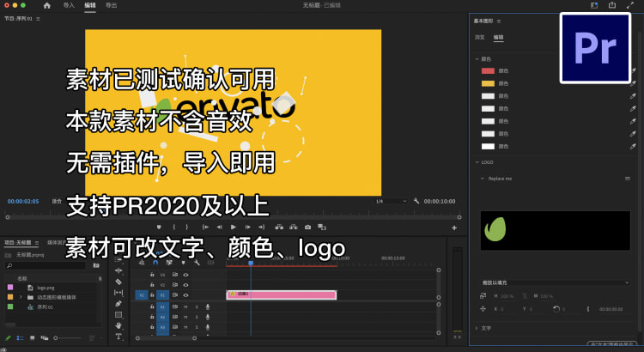Select the Ripple Edit tool
This screenshot has height=352, width=644.
[x=118, y=270]
